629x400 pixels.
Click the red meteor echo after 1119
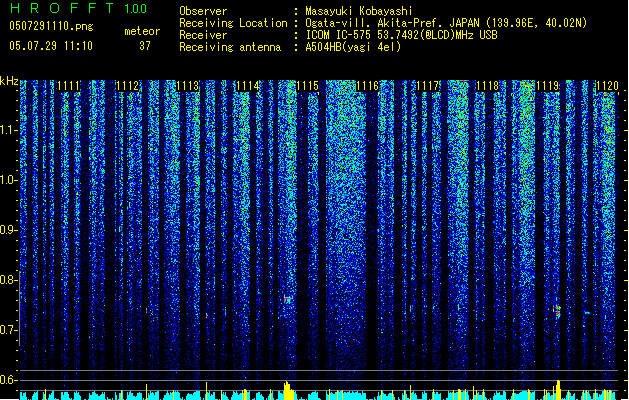[x=557, y=311]
